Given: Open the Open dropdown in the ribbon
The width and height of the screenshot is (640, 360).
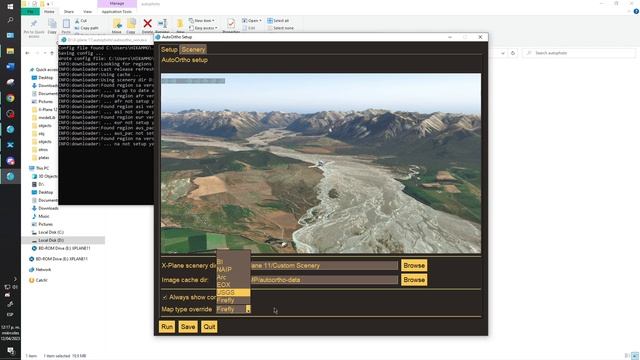Looking at the screenshot, I should point(252,20).
